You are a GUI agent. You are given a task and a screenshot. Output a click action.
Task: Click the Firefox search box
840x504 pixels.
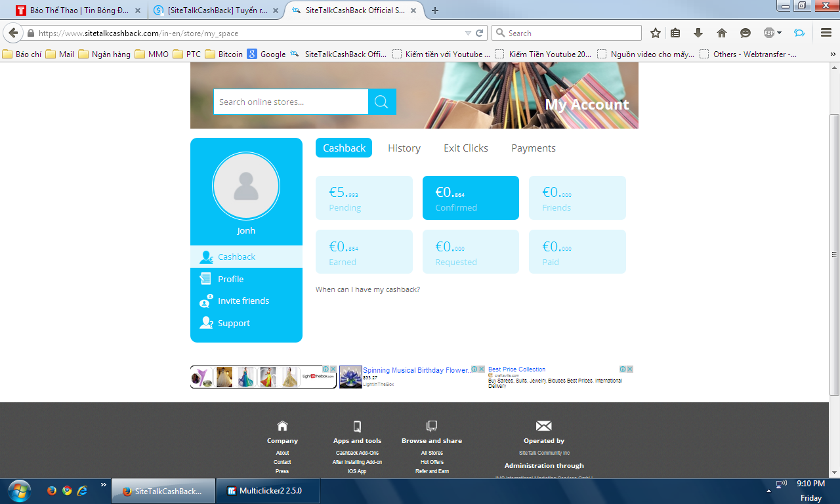566,33
